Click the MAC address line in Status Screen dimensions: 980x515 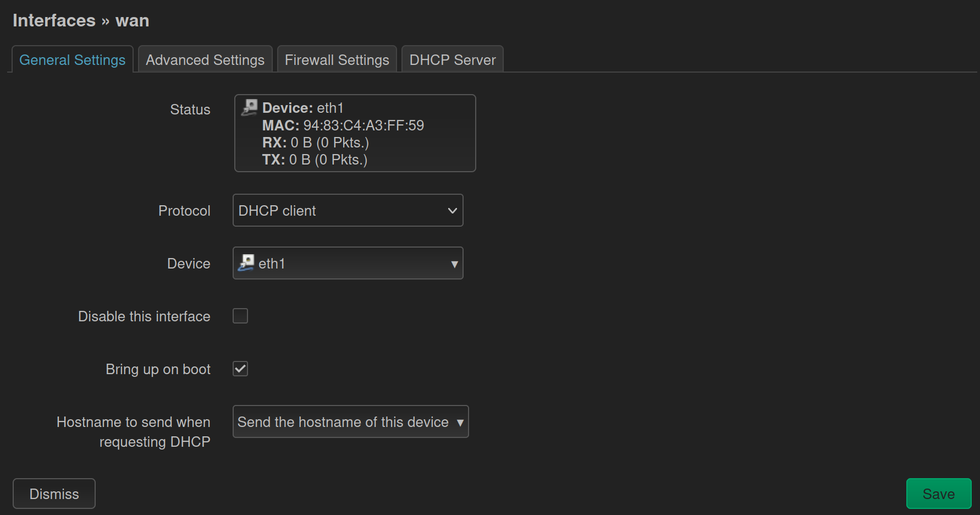click(343, 125)
